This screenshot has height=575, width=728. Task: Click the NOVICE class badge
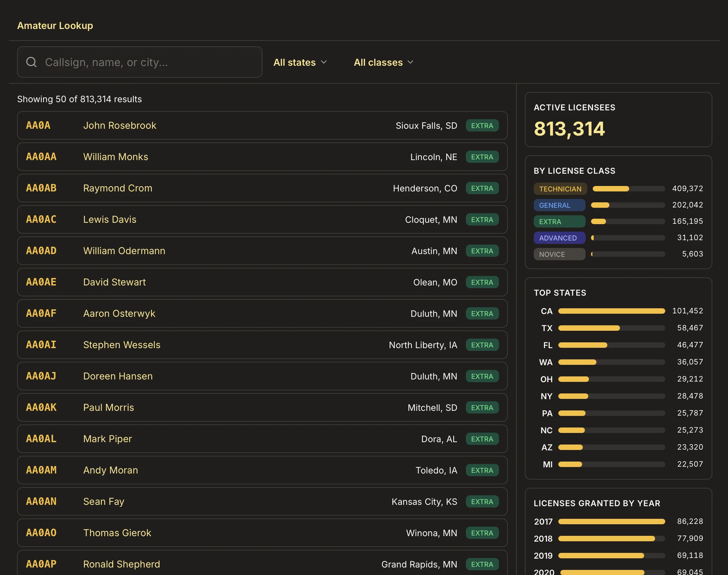[x=559, y=254]
